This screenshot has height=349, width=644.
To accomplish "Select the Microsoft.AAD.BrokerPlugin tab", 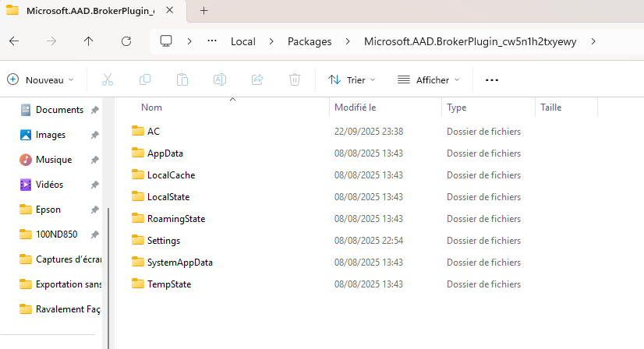I will pos(93,11).
